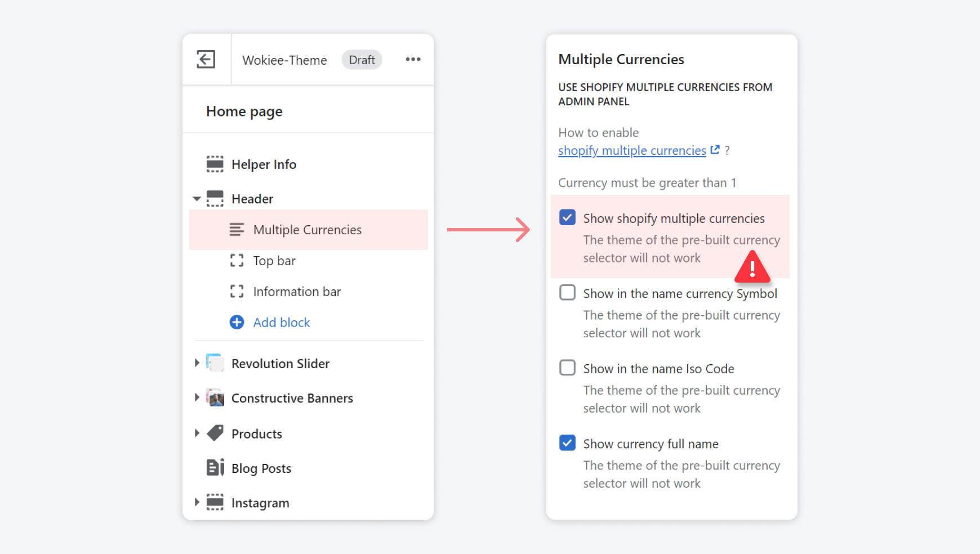Screen dimensions: 980x554
Task: Click the red warning triangle icon
Action: [x=752, y=268]
